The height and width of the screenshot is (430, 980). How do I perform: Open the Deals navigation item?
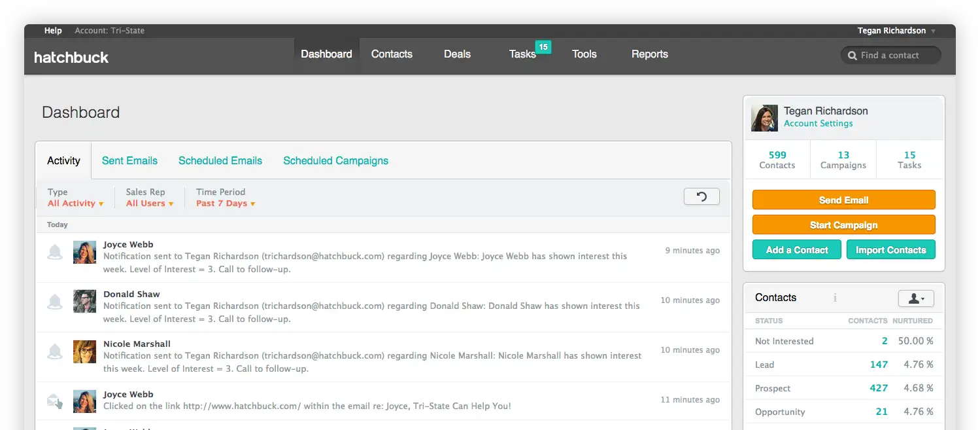(457, 54)
